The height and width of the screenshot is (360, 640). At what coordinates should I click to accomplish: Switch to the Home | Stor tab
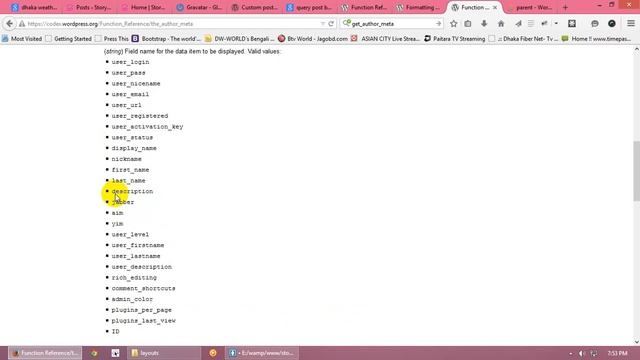[x=144, y=7]
